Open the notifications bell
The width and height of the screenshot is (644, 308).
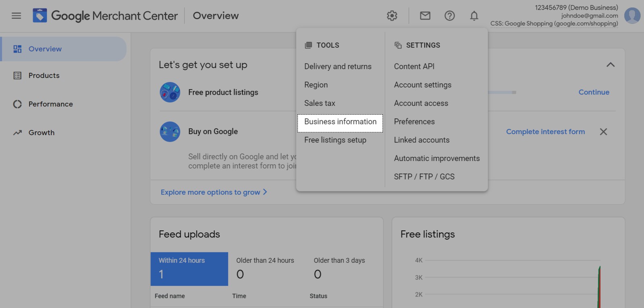click(x=474, y=16)
